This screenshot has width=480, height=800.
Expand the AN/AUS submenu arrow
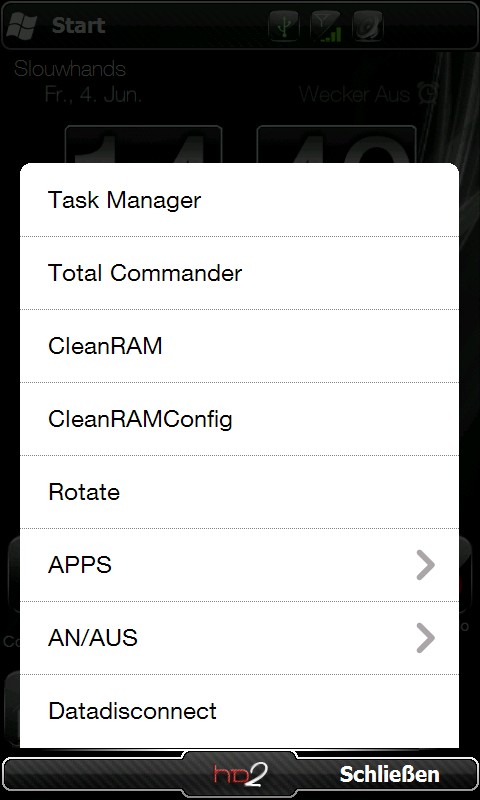point(425,638)
